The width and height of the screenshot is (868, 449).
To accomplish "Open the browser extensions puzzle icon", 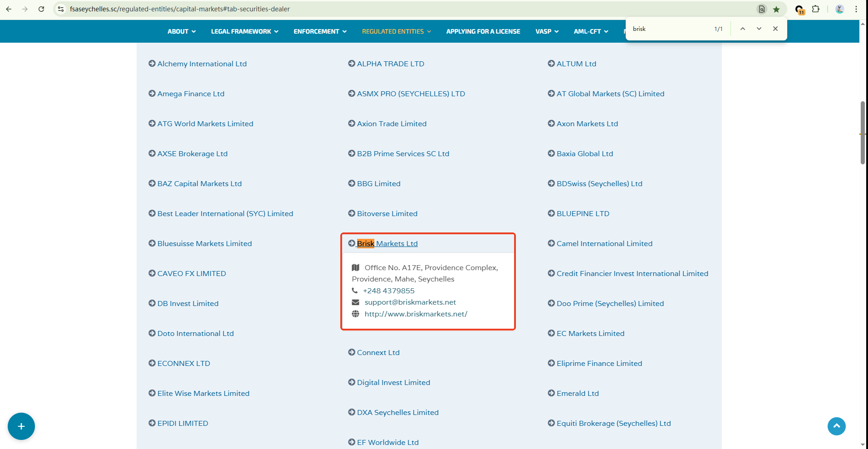I will point(815,9).
